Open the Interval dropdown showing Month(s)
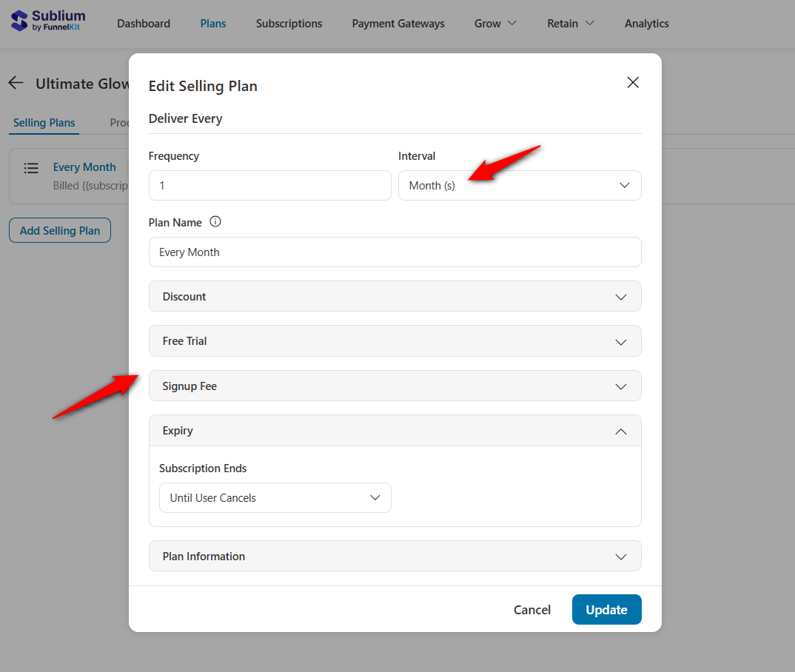 coord(520,185)
